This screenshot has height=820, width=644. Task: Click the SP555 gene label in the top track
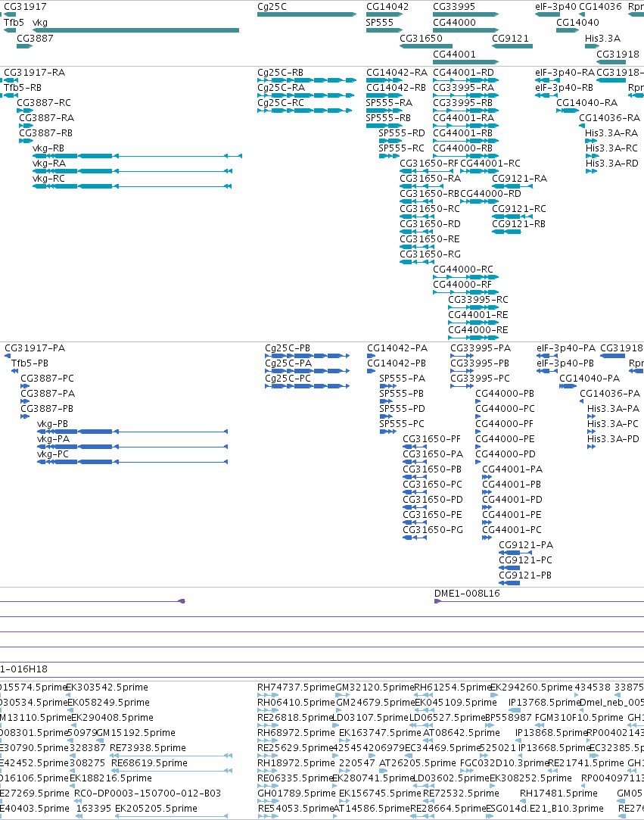tap(379, 23)
